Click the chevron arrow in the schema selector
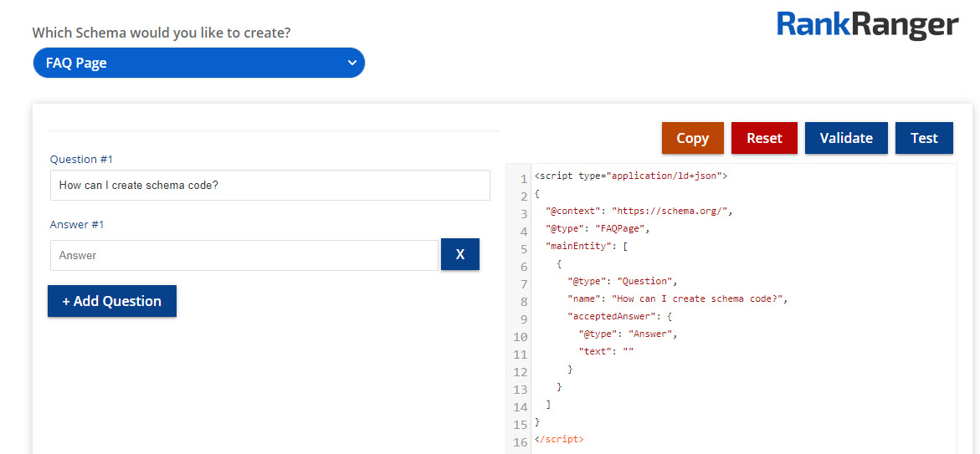 tap(351, 63)
